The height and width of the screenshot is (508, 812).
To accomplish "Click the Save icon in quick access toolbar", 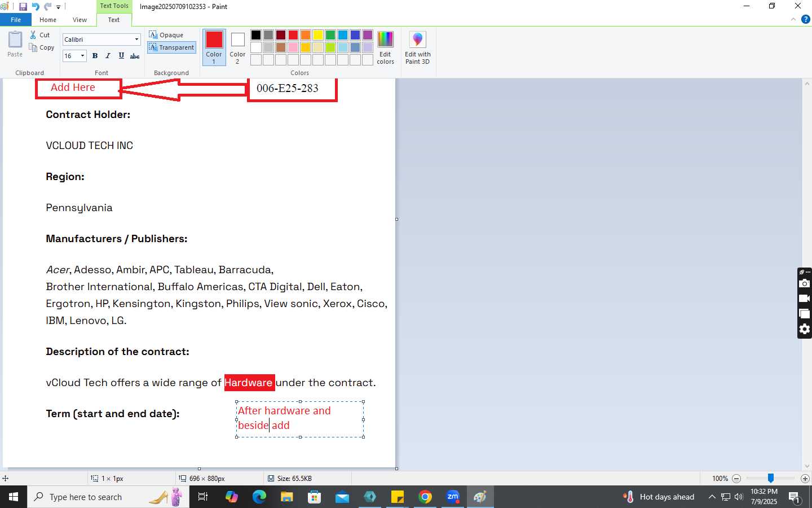I will (23, 7).
